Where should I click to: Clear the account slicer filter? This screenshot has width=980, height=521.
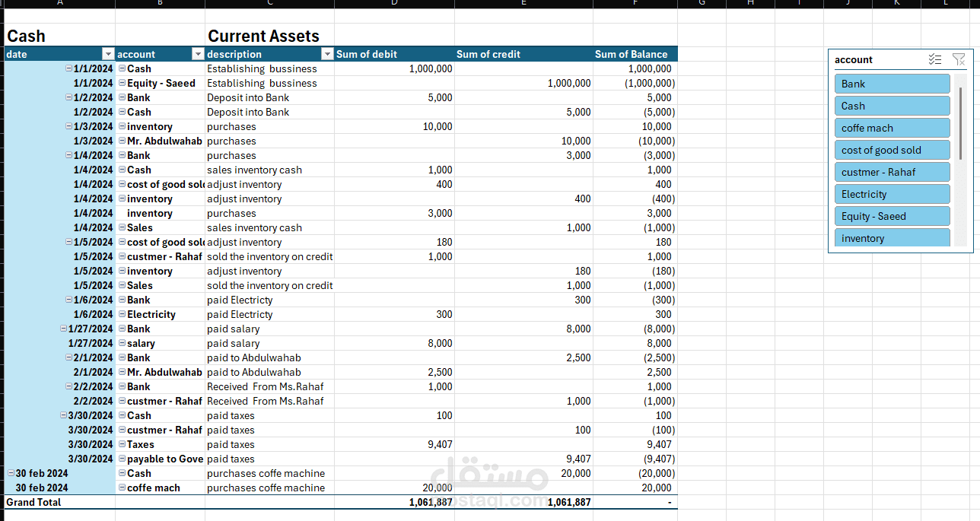pyautogui.click(x=959, y=59)
